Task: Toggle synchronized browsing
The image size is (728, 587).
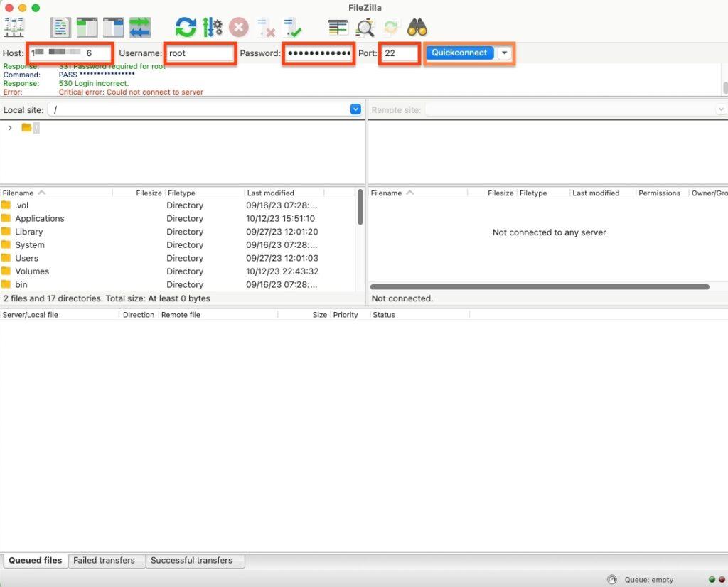Action: [391, 28]
